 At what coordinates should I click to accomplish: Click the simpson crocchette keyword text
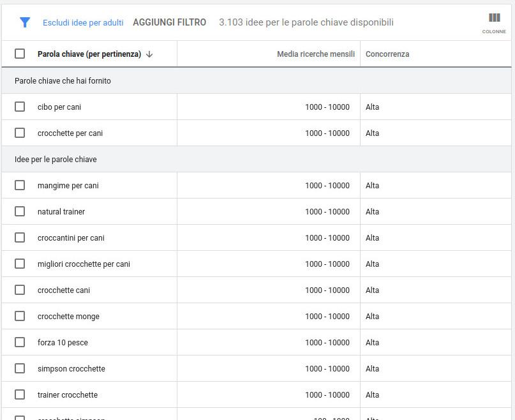click(x=71, y=369)
